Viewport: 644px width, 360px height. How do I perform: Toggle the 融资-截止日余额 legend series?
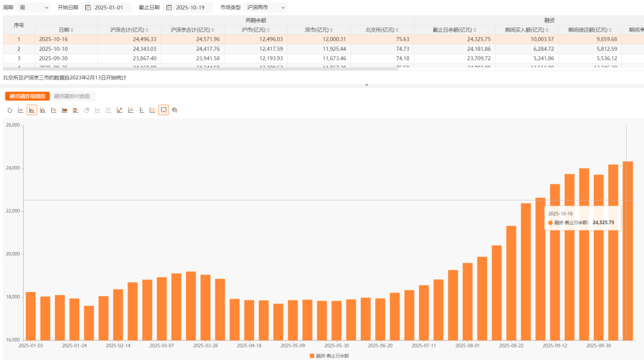[329, 355]
